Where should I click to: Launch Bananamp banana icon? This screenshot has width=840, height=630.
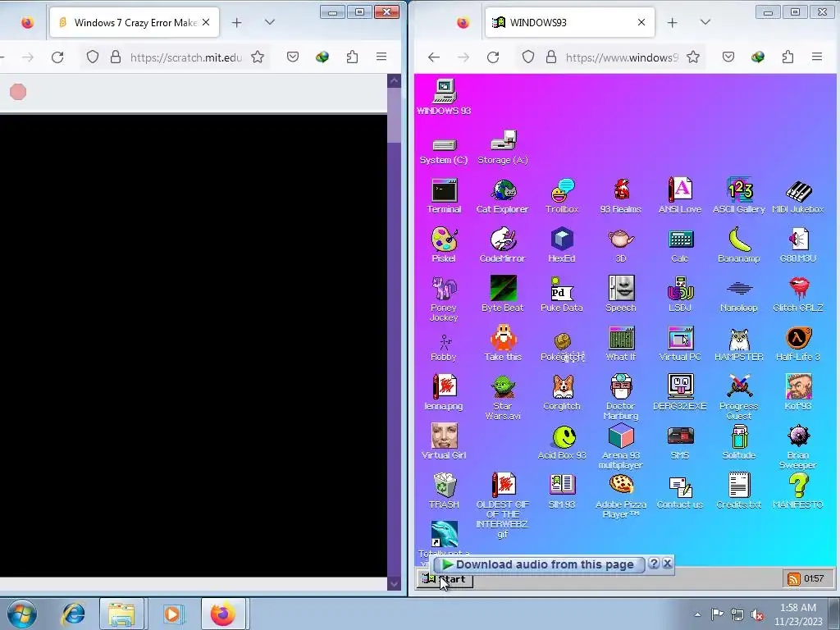click(739, 244)
